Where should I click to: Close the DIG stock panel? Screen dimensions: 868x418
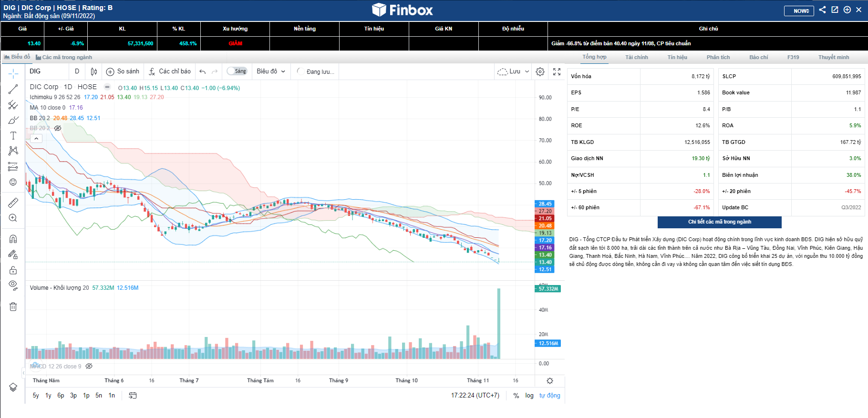(x=859, y=10)
